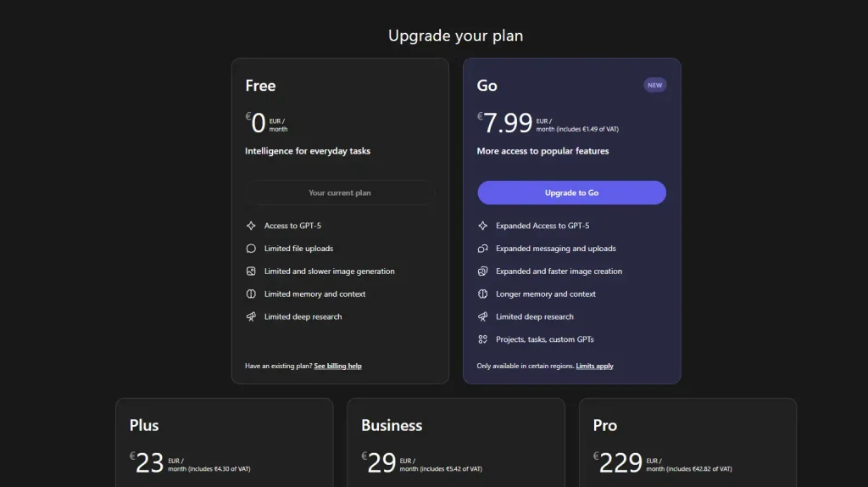This screenshot has height=487, width=868.
Task: Click the icon beside Expanded and faster image creation
Action: pos(482,271)
